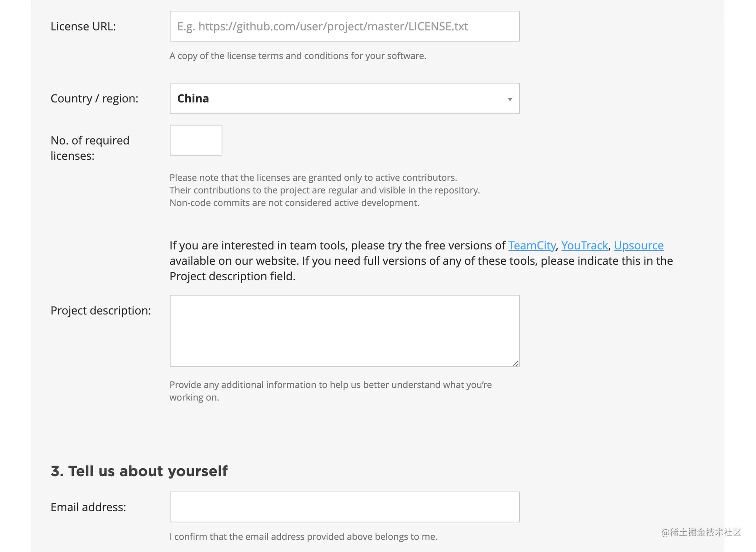Viewport: 756px width, 552px height.
Task: Follow the YouTrack link
Action: pos(584,245)
